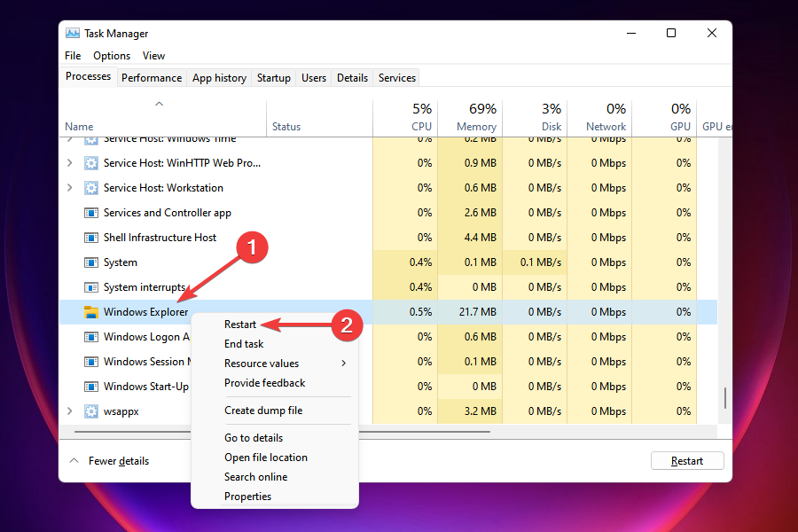Screen dimensions: 798x532
Task: Click the Windows Explorer folder icon
Action: [x=90, y=312]
